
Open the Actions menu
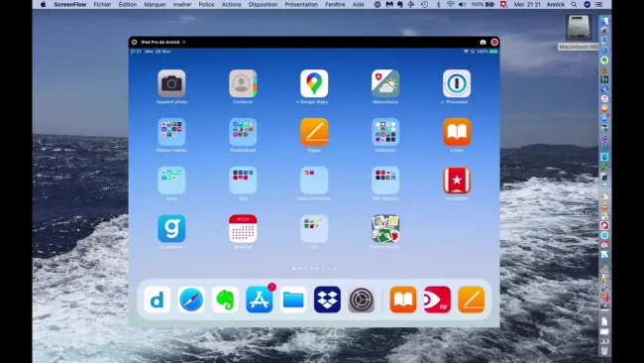(x=231, y=5)
